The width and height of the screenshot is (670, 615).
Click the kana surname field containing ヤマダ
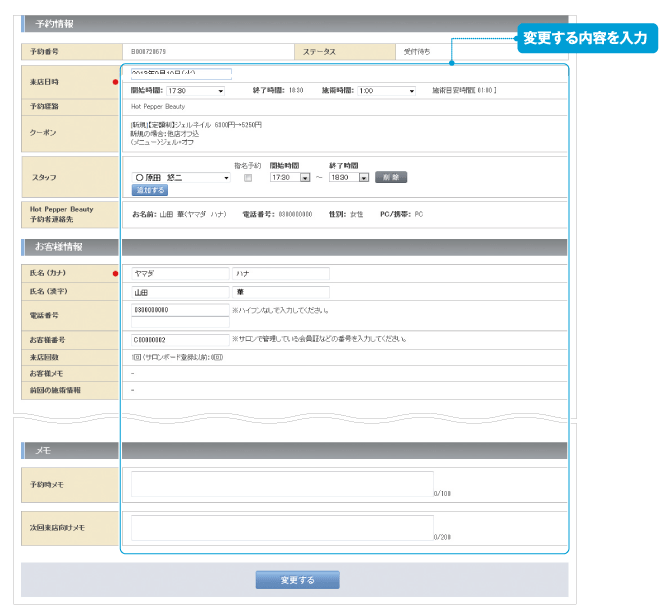180,273
